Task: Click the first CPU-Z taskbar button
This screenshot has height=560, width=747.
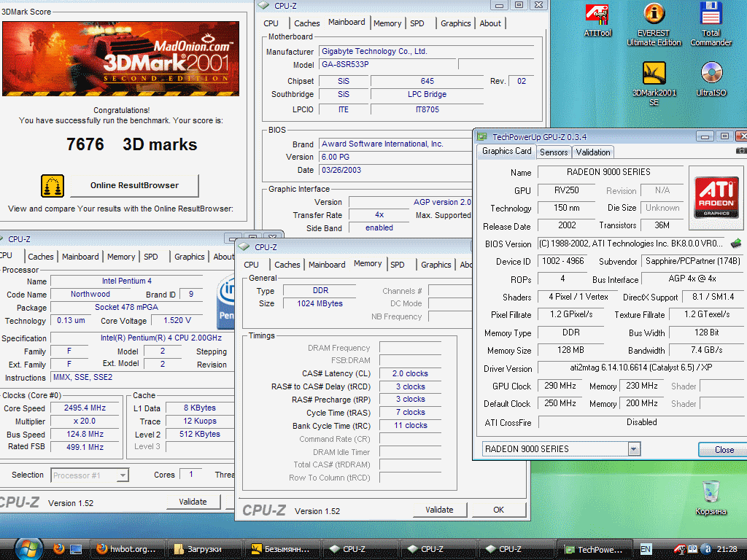Action: [x=361, y=549]
